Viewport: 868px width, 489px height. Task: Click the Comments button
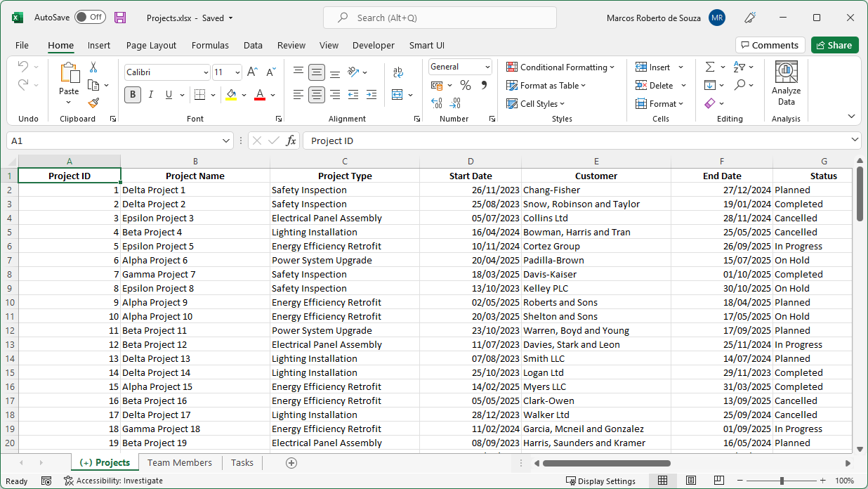click(770, 45)
